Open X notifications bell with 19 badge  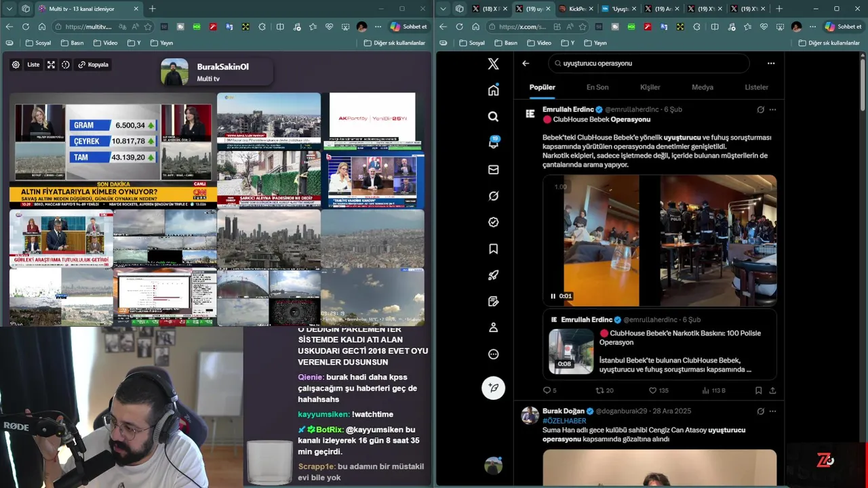[x=493, y=143]
